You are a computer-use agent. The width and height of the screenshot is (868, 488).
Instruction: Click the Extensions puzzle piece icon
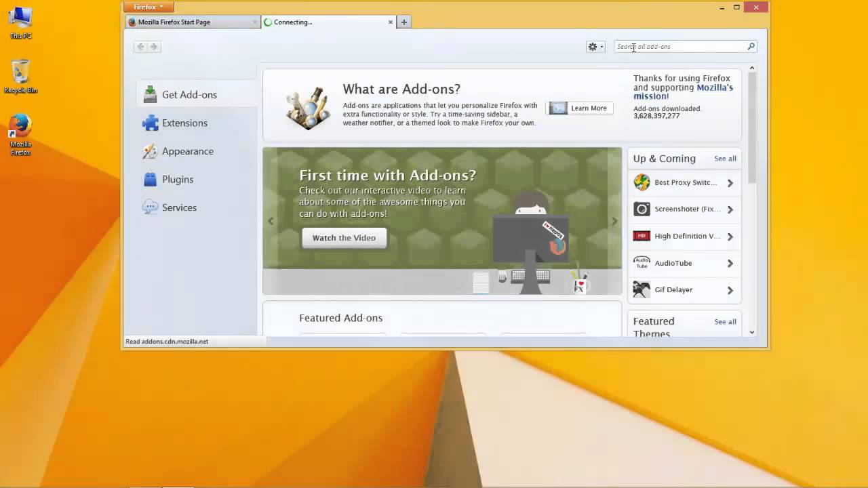click(150, 123)
